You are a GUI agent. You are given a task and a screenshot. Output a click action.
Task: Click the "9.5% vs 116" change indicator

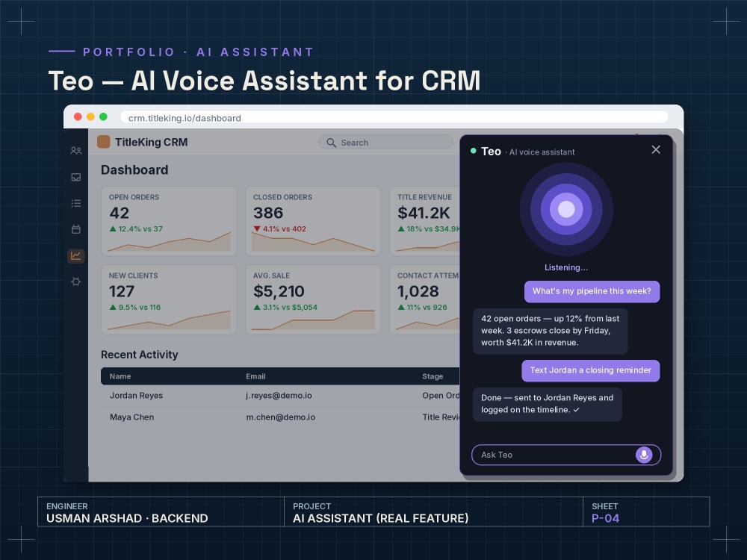pos(134,308)
